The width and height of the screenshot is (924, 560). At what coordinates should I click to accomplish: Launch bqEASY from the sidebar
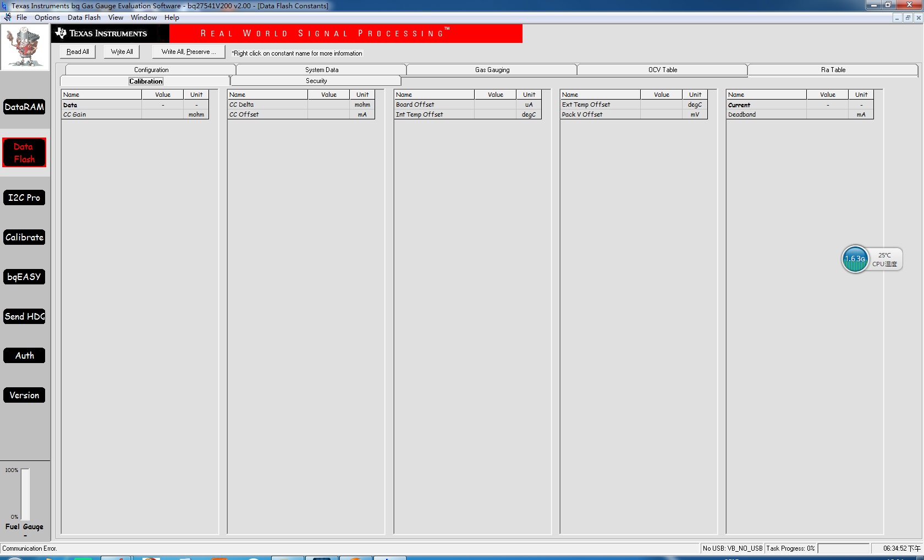(x=24, y=277)
